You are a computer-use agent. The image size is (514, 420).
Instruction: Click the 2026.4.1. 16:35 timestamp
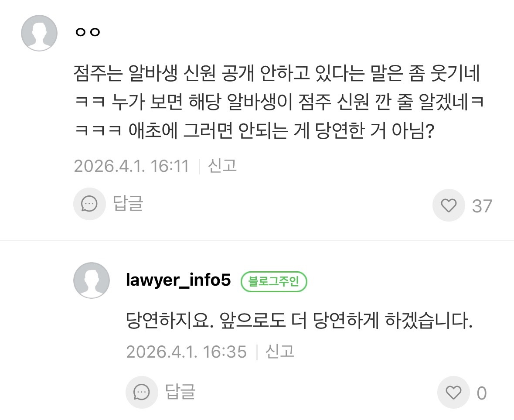186,352
